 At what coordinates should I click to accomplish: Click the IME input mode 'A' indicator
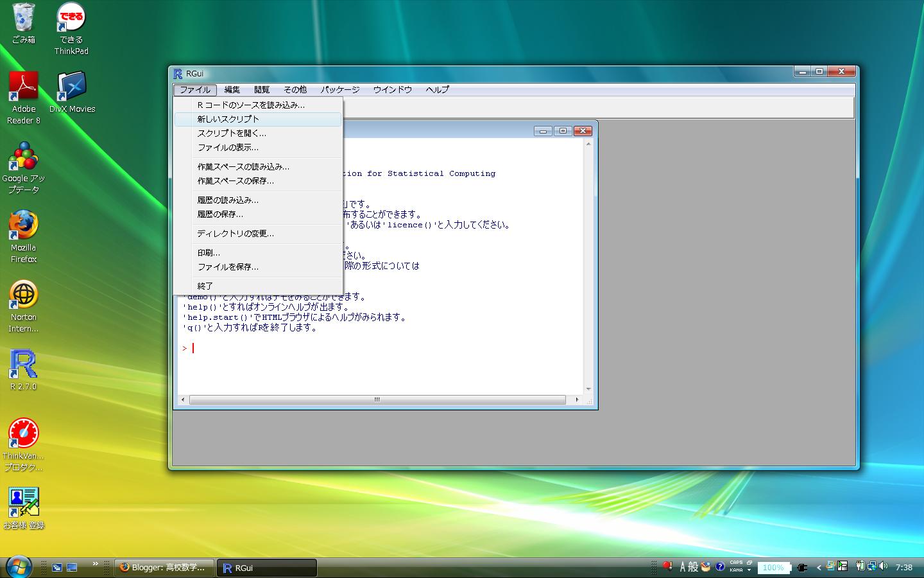click(x=683, y=567)
